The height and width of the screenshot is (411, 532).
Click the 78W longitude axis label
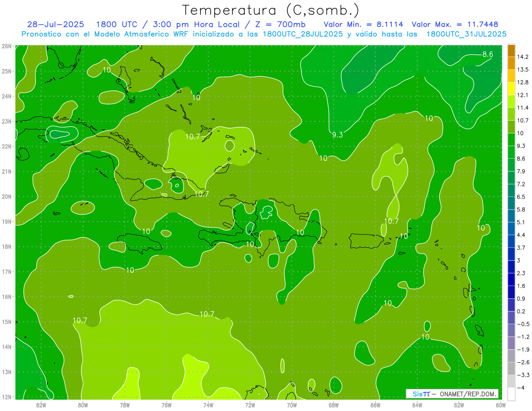pyautogui.click(x=125, y=404)
